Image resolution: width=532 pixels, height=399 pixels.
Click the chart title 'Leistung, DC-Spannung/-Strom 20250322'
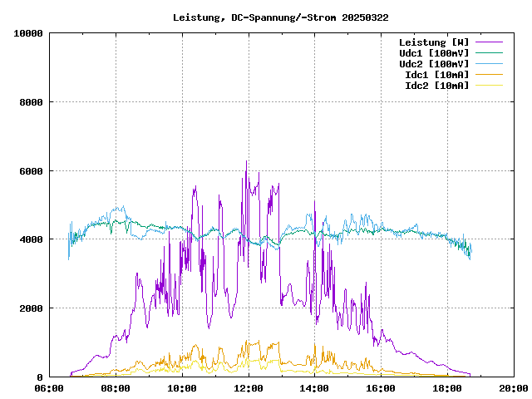click(x=280, y=17)
